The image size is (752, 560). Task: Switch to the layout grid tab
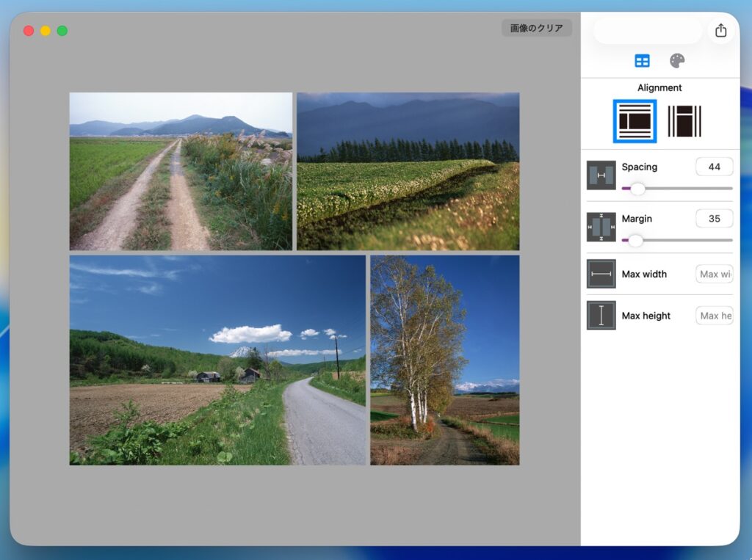tap(642, 61)
